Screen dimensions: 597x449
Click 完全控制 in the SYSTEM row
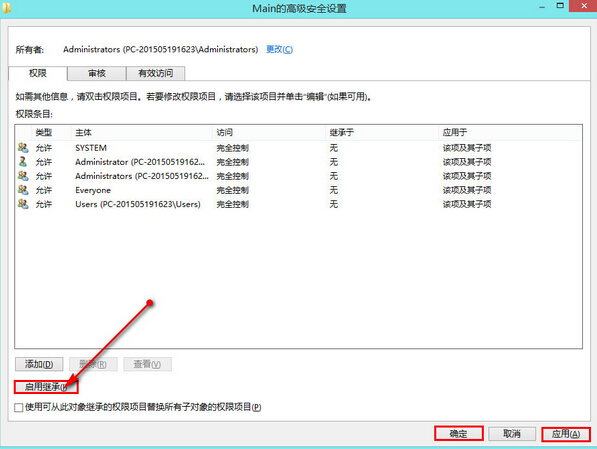[x=233, y=148]
